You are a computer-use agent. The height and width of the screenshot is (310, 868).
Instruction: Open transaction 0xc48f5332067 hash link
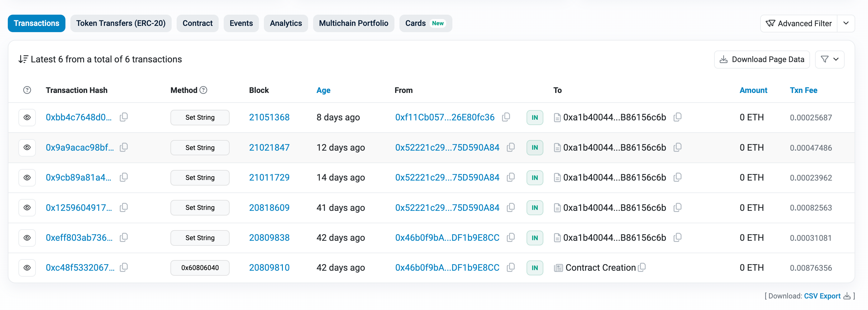[x=80, y=268]
